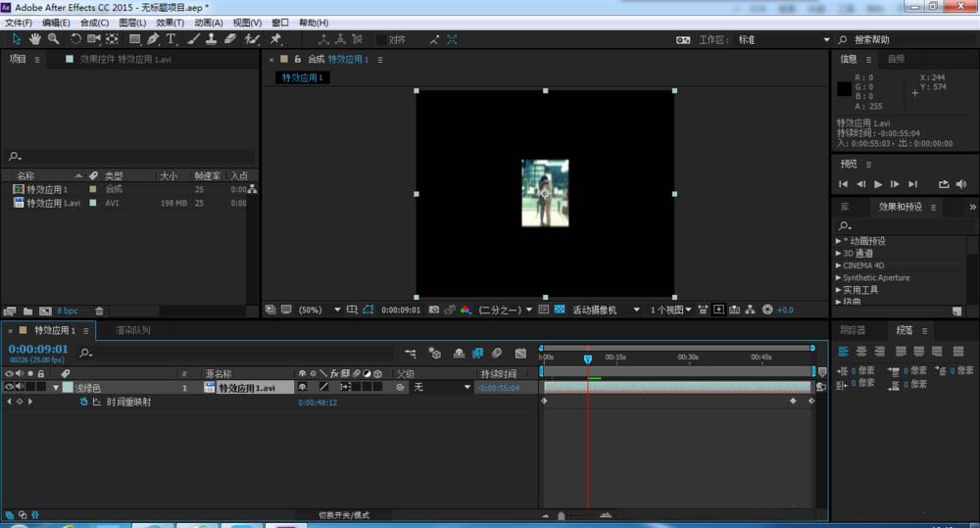
Task: Select the Pen tool
Action: pyautogui.click(x=153, y=39)
